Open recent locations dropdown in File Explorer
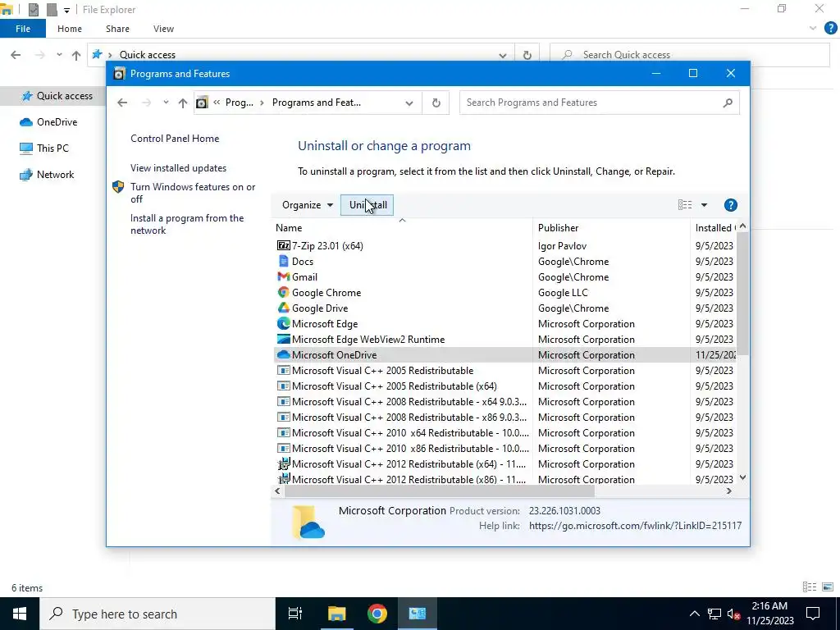The image size is (840, 630). 59,55
